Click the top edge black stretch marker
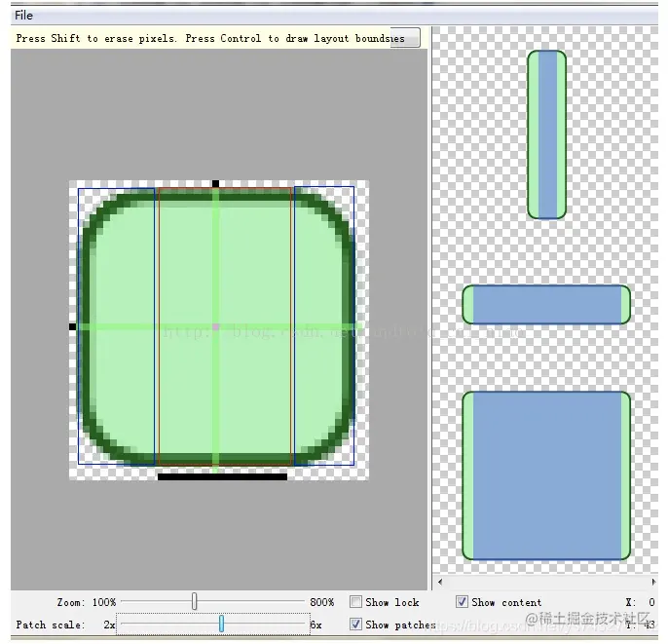Screen dimensions: 668x644 point(215,184)
